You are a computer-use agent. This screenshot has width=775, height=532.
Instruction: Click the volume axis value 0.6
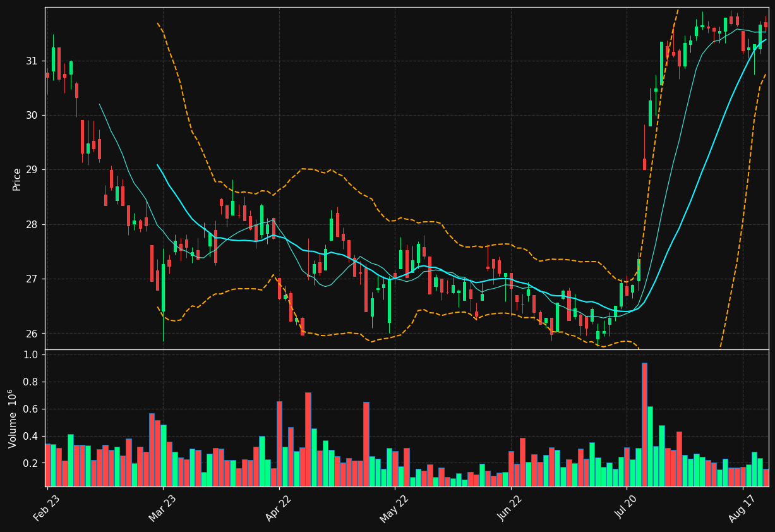[x=30, y=409]
